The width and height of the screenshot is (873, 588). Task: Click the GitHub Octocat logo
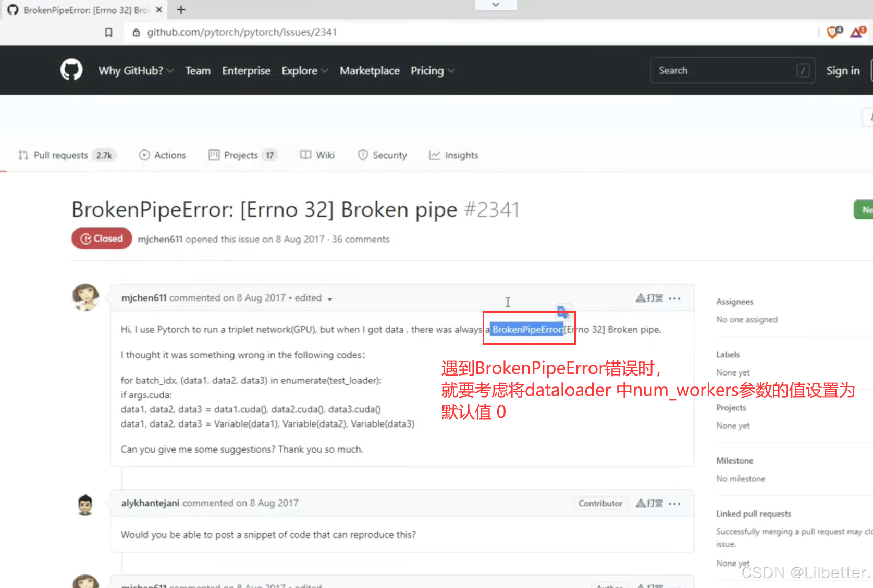coord(71,70)
